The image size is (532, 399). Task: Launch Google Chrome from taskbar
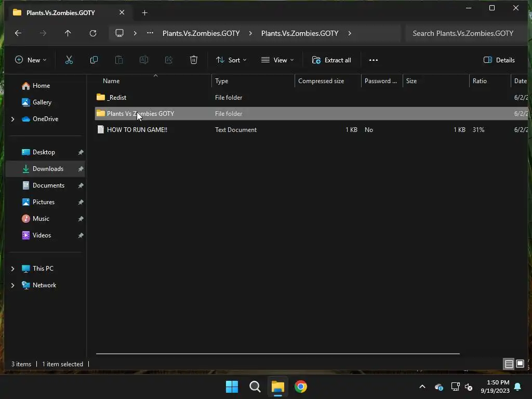tap(301, 387)
